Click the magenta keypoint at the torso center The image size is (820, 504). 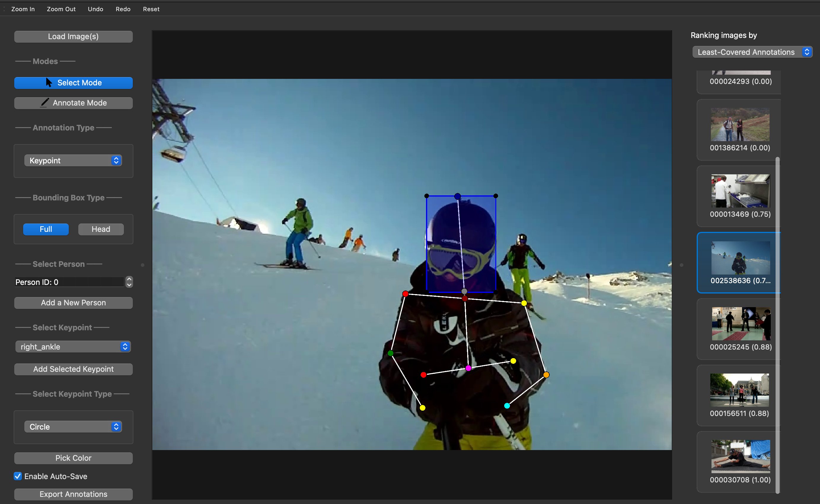(468, 368)
